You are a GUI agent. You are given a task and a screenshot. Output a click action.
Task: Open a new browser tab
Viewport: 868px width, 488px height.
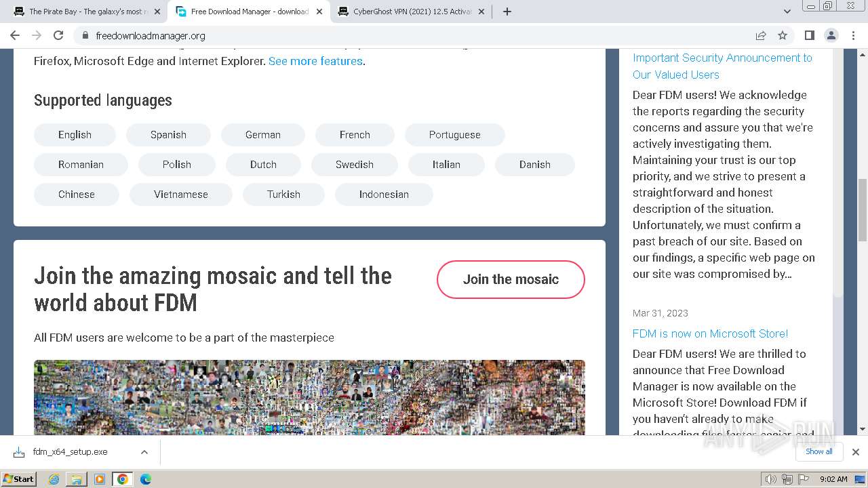pyautogui.click(x=507, y=12)
